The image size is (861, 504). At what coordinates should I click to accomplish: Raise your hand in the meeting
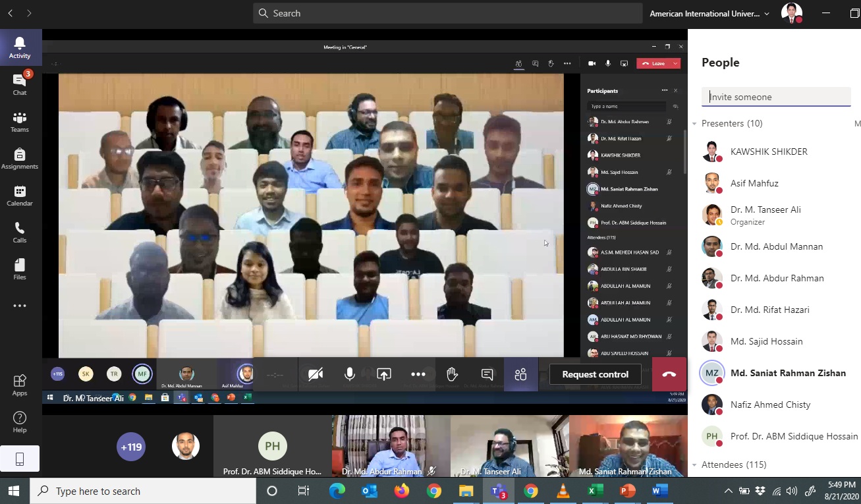pos(452,374)
